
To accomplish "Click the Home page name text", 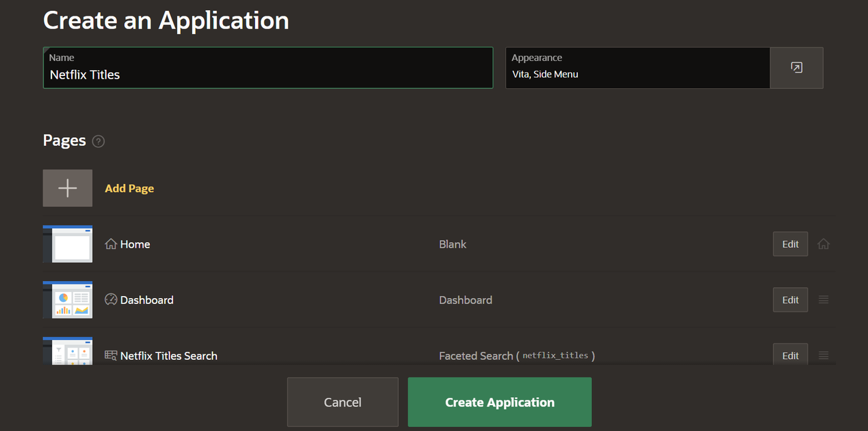I will click(135, 244).
